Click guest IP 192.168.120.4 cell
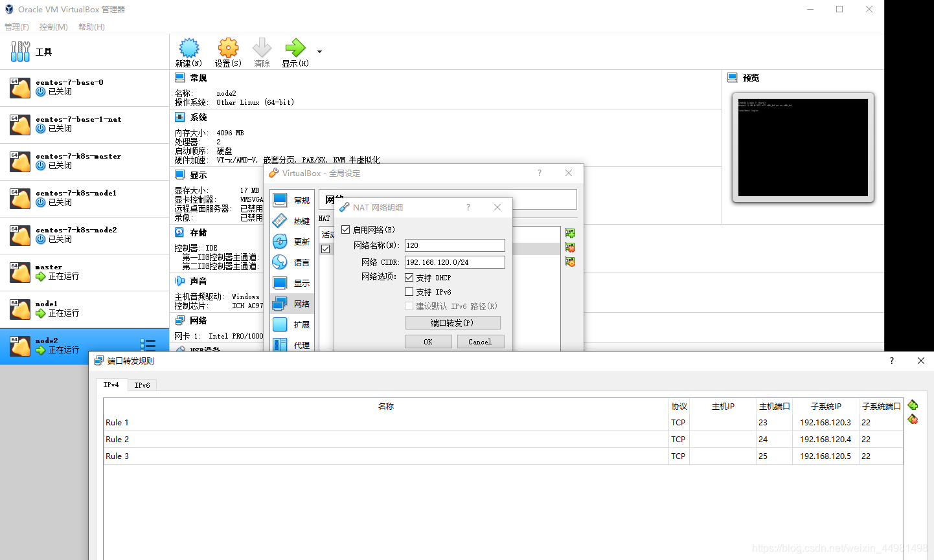 [826, 440]
